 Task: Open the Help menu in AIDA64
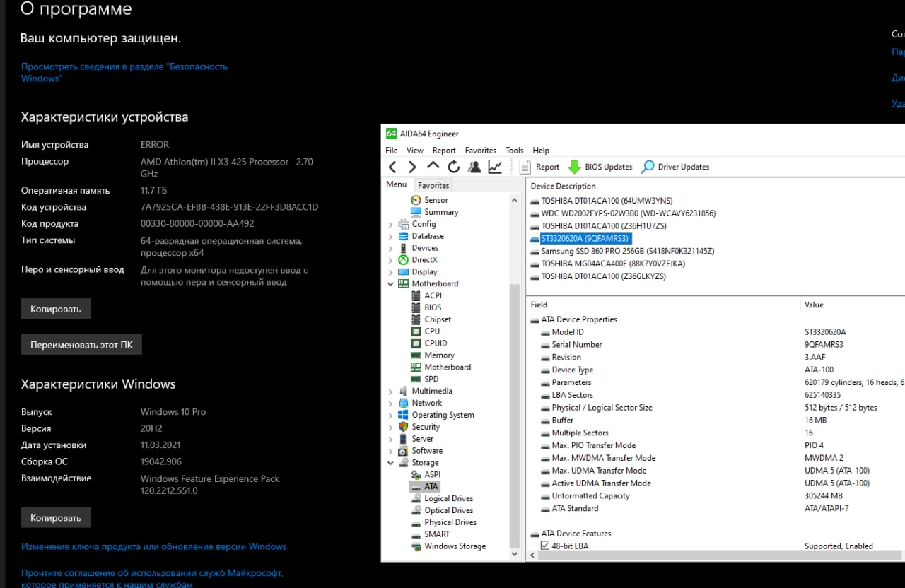point(541,150)
